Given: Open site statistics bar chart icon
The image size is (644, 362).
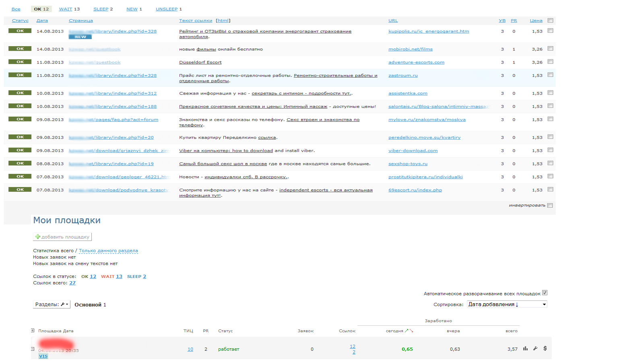Looking at the screenshot, I should pyautogui.click(x=525, y=349).
